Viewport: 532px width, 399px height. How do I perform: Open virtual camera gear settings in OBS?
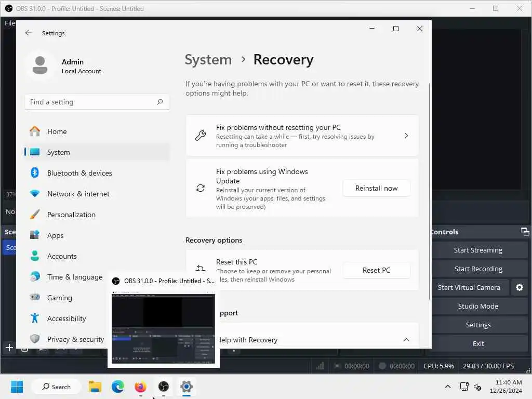pos(520,288)
